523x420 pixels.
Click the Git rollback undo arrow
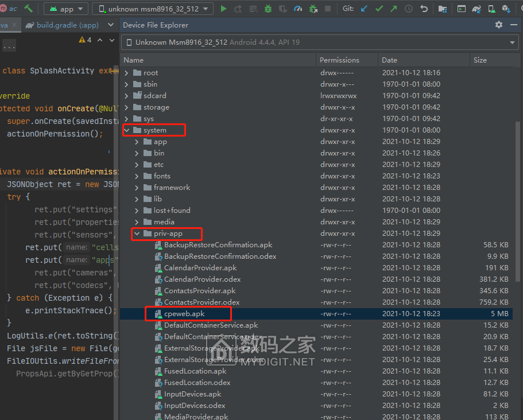pyautogui.click(x=424, y=9)
